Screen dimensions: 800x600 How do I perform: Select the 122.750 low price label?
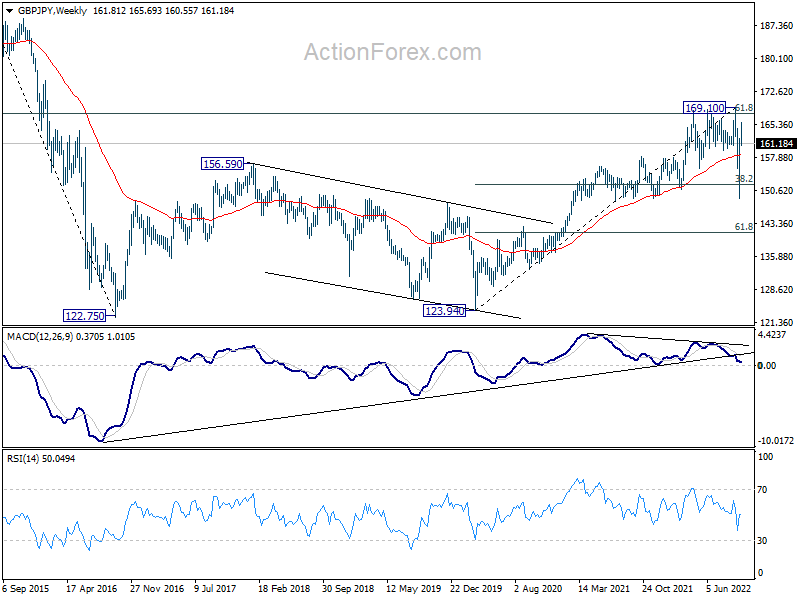coord(85,316)
